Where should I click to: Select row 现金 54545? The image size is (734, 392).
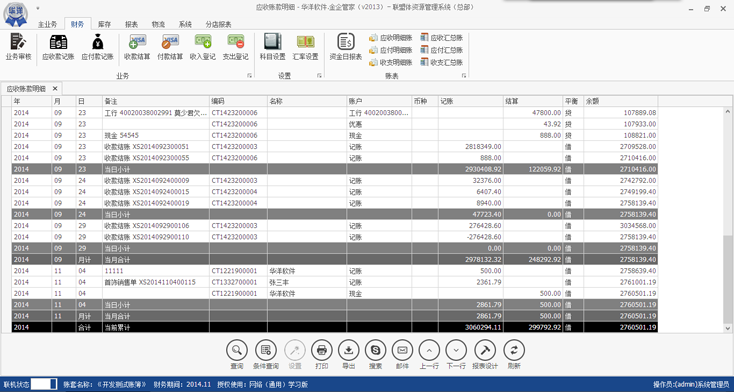point(335,135)
